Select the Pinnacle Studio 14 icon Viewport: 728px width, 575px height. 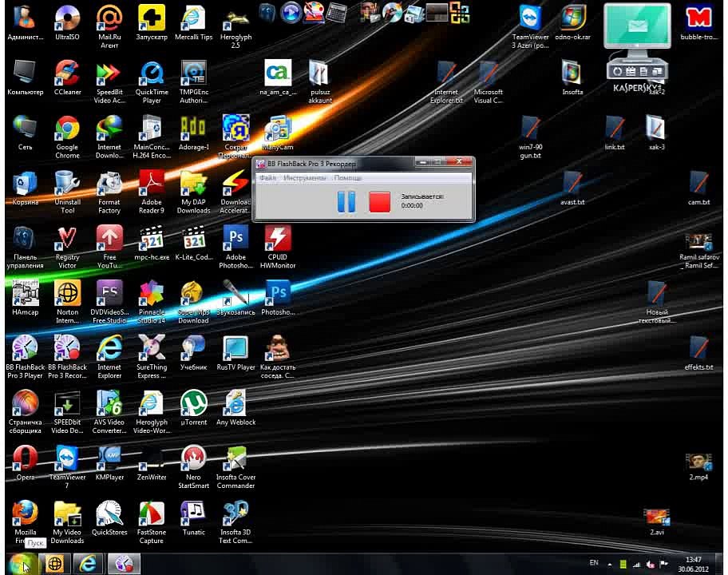152,302
